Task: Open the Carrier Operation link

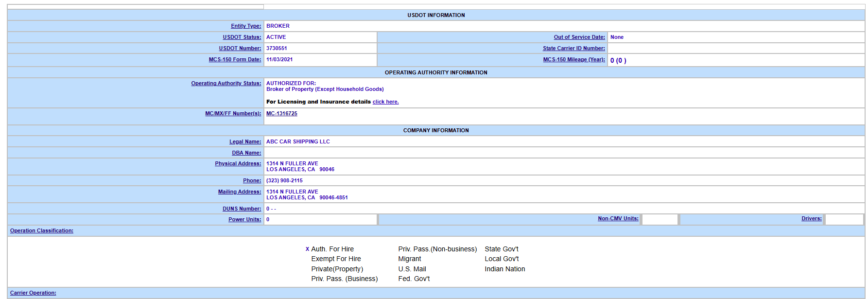Action: 33,293
